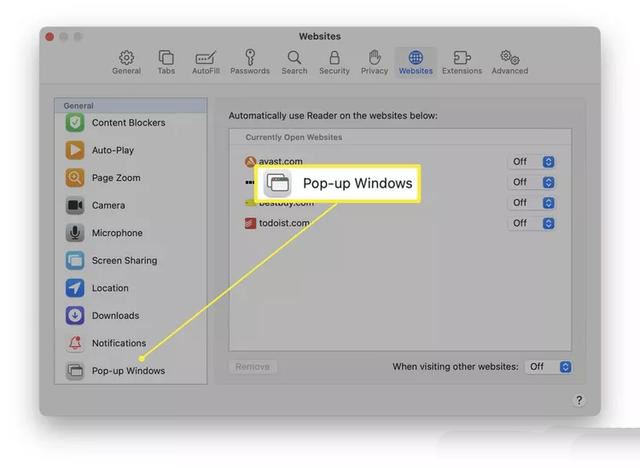Screen dimensions: 640x468
Task: Open the General preferences tab
Action: [126, 62]
